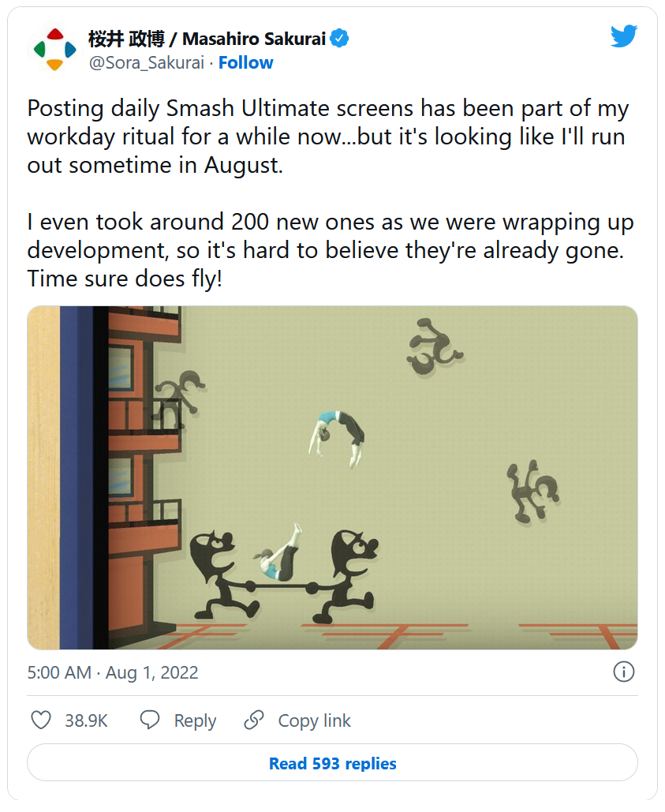Click the Twitter bird logo
Image resolution: width=665 pixels, height=812 pixels.
click(x=623, y=36)
